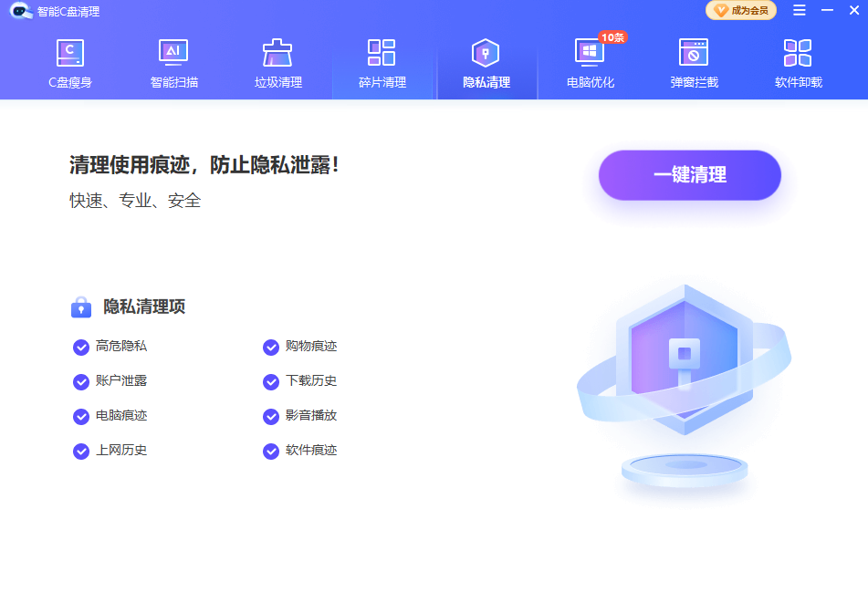
Task: Click the robot app logo in title bar
Action: point(21,11)
